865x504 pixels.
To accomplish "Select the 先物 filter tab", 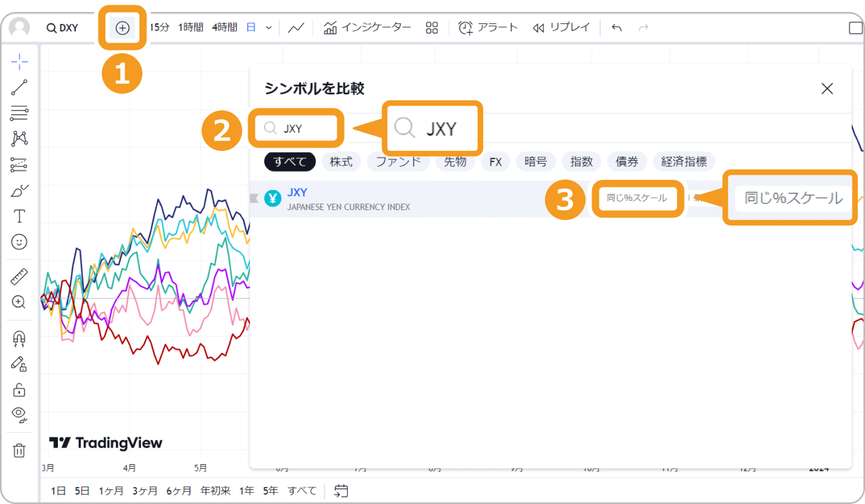I will click(455, 162).
